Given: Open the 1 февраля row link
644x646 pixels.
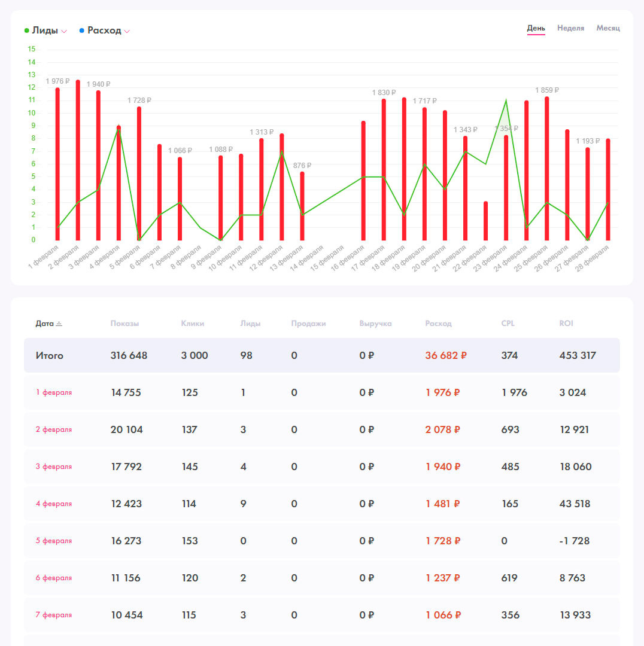Looking at the screenshot, I should pos(54,392).
